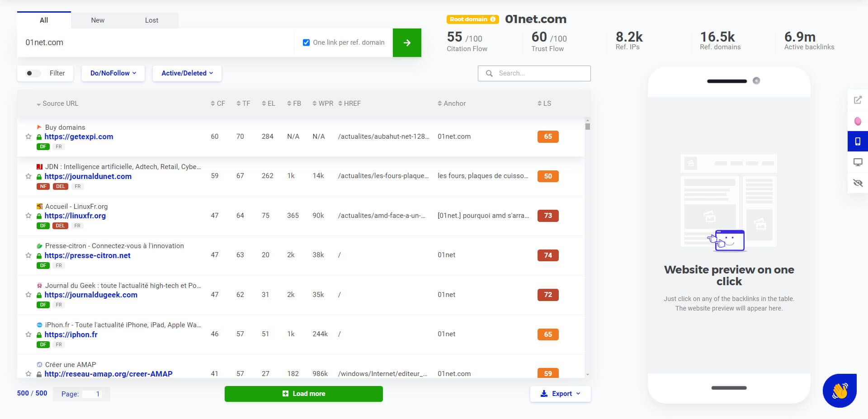
Task: Click the 6.9m Active backlinks stat
Action: click(809, 41)
